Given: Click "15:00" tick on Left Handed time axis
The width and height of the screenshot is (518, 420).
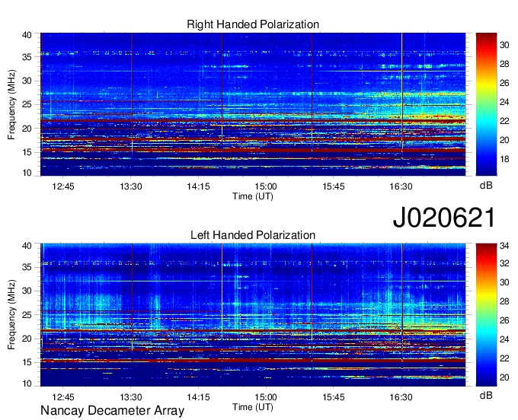Looking at the screenshot, I should point(266,397).
